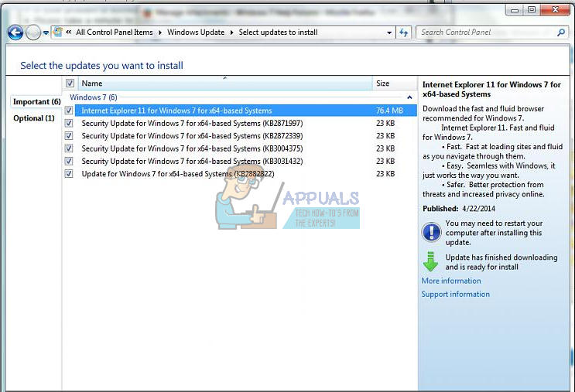Click the blue restart-notice exclamation icon
Screen dimensions: 575x392
point(431,232)
